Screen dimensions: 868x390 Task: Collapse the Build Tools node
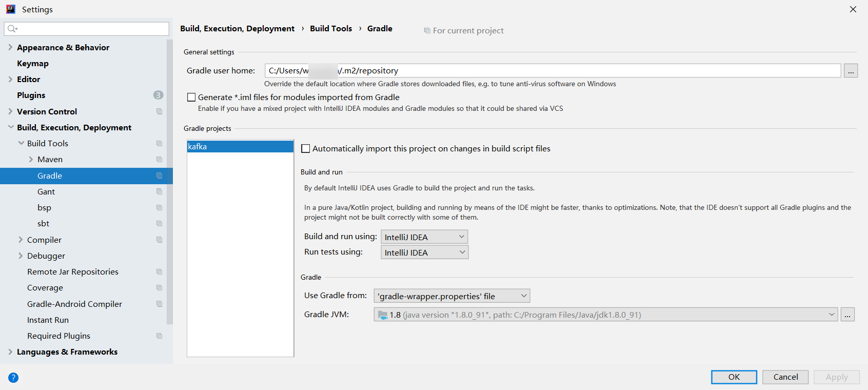click(21, 143)
